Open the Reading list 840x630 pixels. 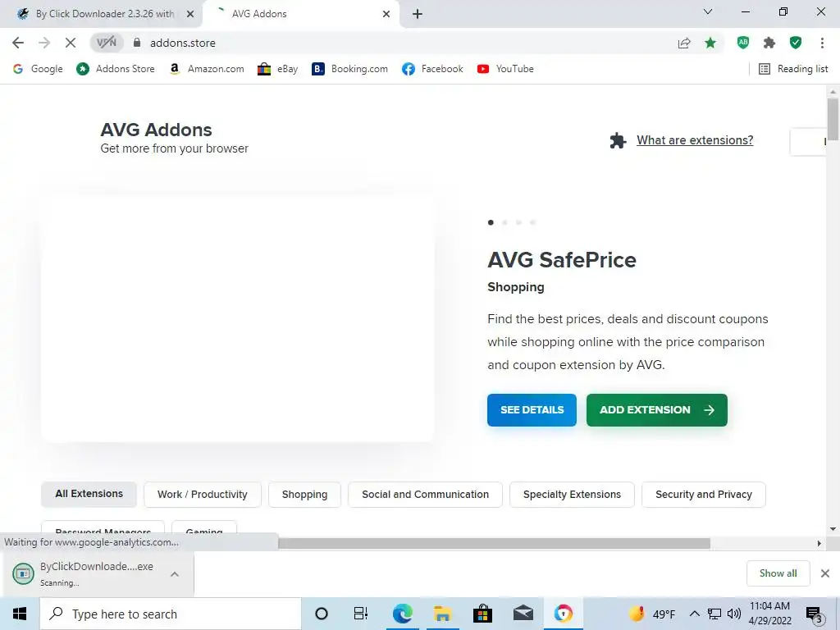(794, 69)
